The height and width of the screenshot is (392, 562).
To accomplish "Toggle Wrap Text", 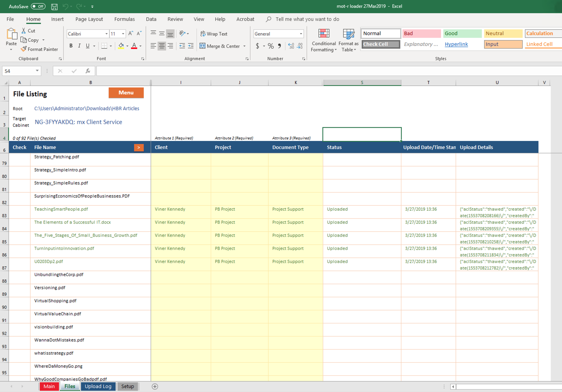I will (x=214, y=34).
